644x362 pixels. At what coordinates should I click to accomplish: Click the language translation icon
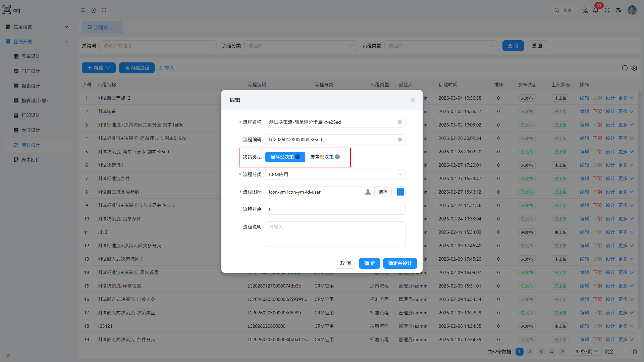[x=619, y=10]
